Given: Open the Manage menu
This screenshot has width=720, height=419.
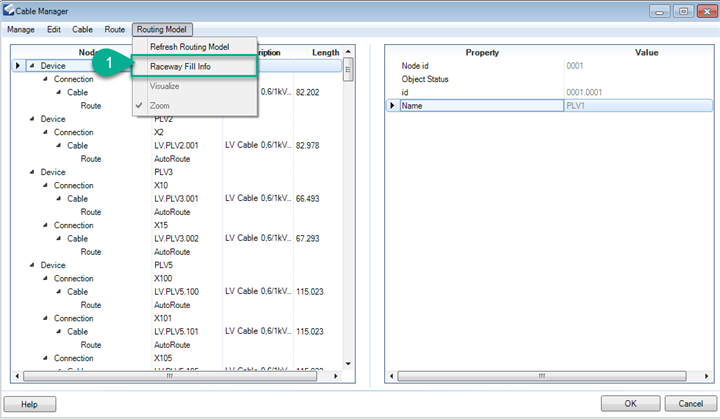Looking at the screenshot, I should pyautogui.click(x=21, y=29).
